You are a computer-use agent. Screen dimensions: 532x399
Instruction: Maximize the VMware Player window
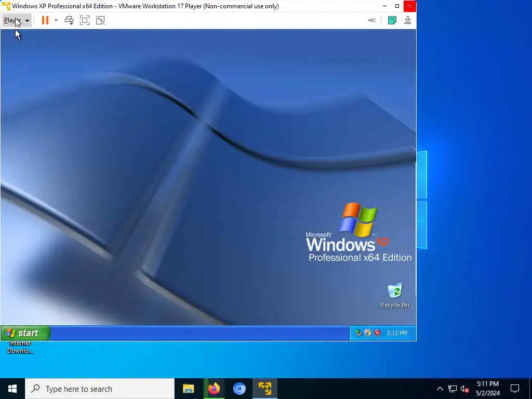click(397, 6)
